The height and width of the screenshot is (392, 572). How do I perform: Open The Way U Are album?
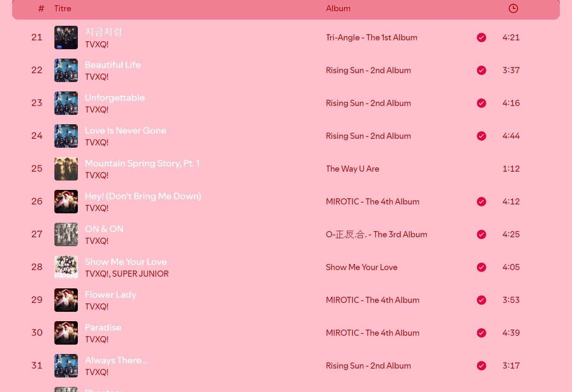point(353,169)
